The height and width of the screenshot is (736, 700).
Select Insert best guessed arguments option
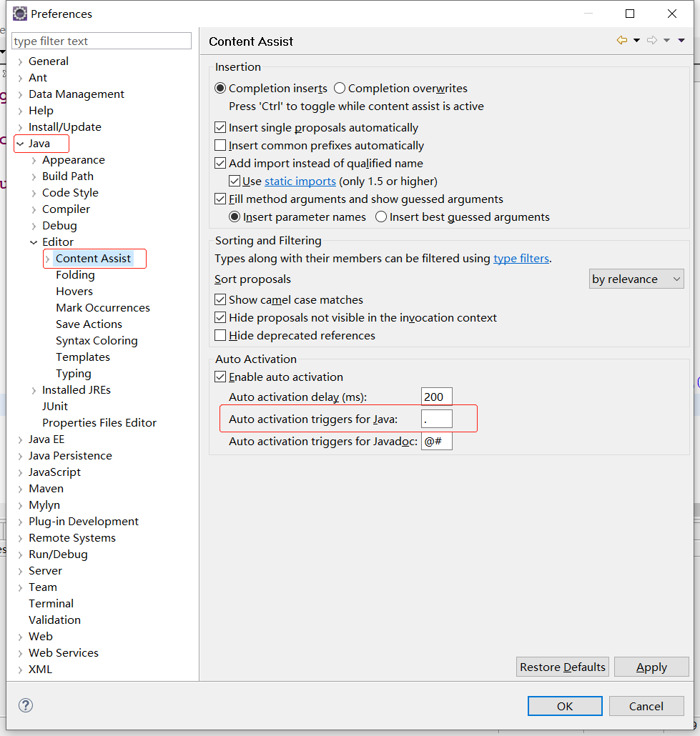(381, 217)
